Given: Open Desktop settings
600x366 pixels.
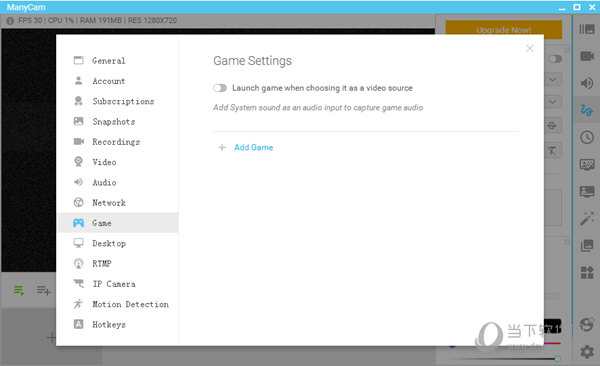Looking at the screenshot, I should click(117, 243).
